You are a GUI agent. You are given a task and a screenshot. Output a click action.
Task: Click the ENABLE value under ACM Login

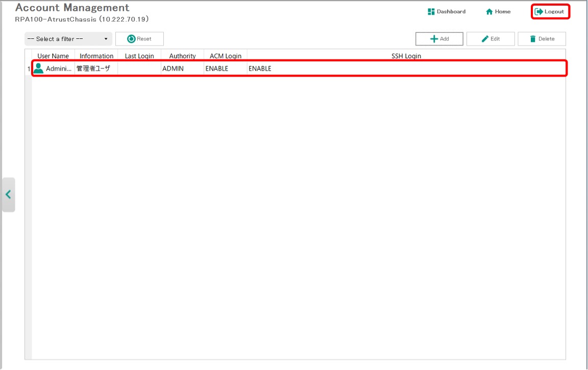217,68
